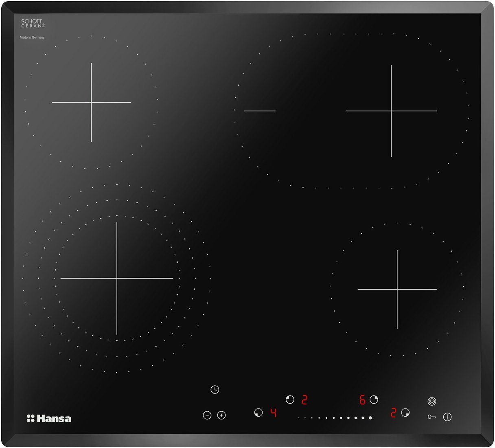Tap the plus button to increase time
The image size is (495, 448).
(x=221, y=415)
